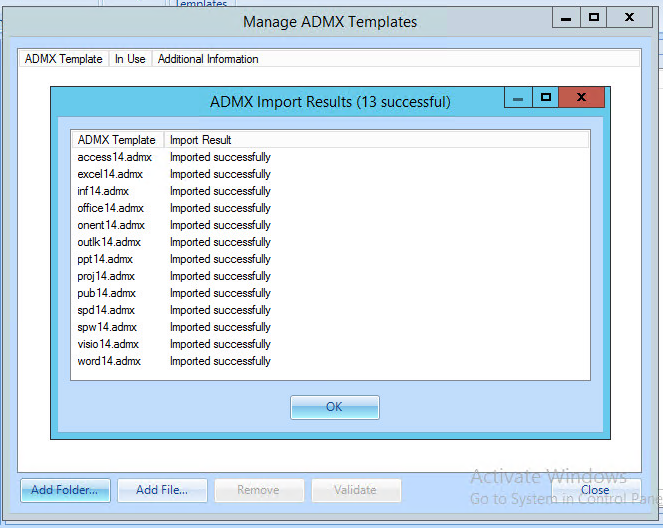
Task: Minimize the ADMX Import Results window
Action: (518, 98)
